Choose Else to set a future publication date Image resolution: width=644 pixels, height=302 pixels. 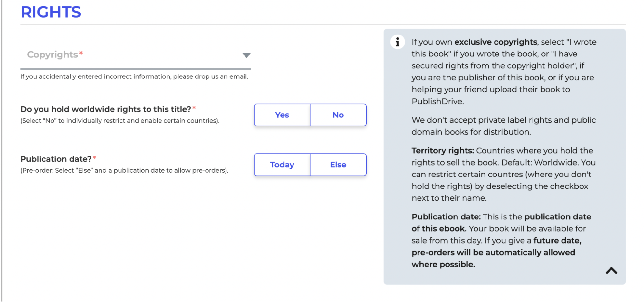coord(338,165)
